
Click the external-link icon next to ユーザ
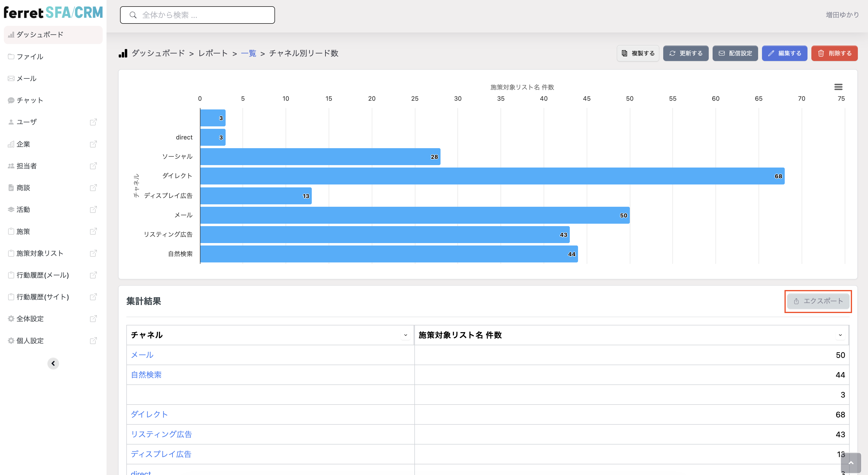(x=93, y=122)
